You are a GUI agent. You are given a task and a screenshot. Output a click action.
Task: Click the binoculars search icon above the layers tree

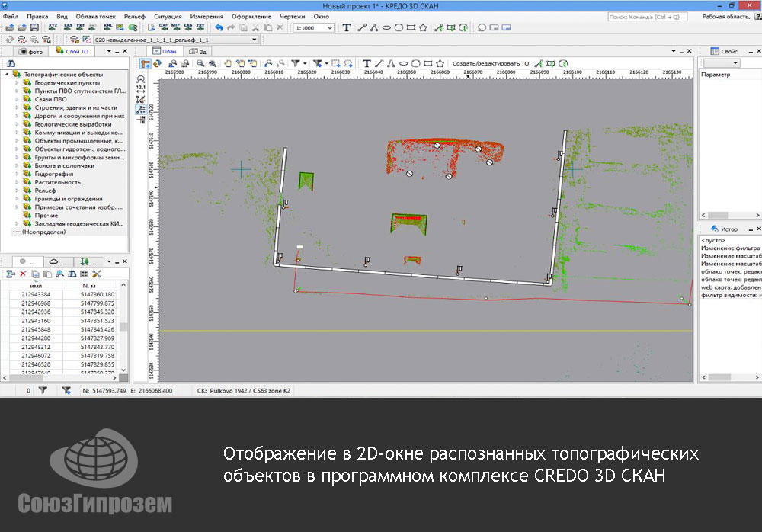coord(11,64)
